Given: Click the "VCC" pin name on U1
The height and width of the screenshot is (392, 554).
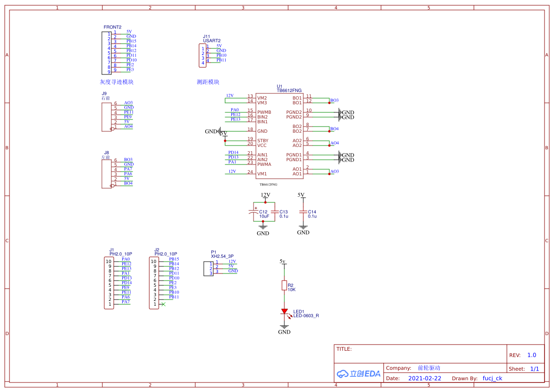Looking at the screenshot, I should (262, 145).
